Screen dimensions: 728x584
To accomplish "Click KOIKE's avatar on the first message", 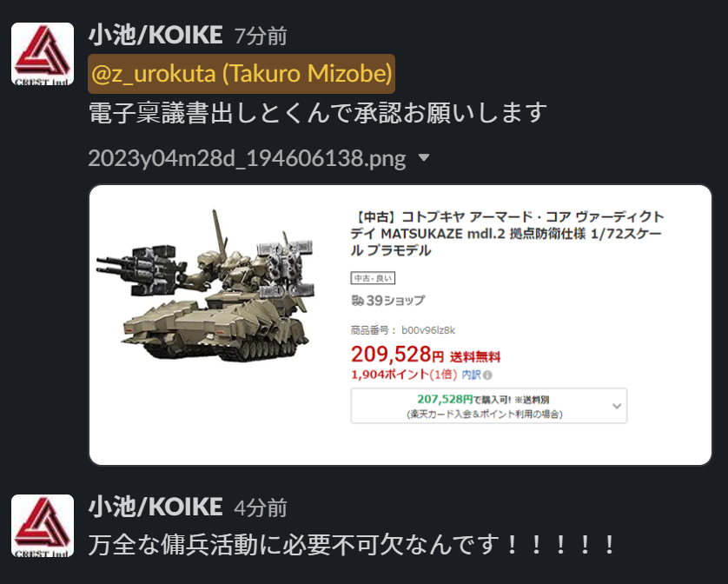I will pos(43,53).
